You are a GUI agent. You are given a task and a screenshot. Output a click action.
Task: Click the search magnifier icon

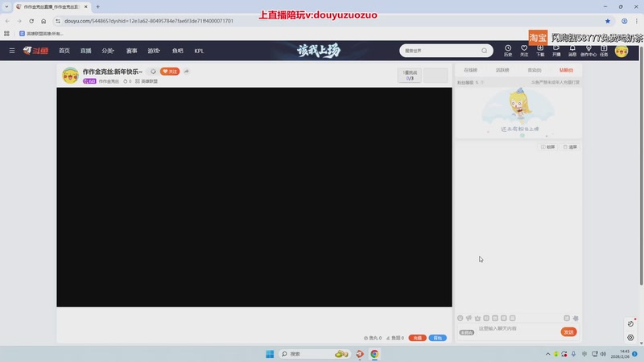coord(485,51)
